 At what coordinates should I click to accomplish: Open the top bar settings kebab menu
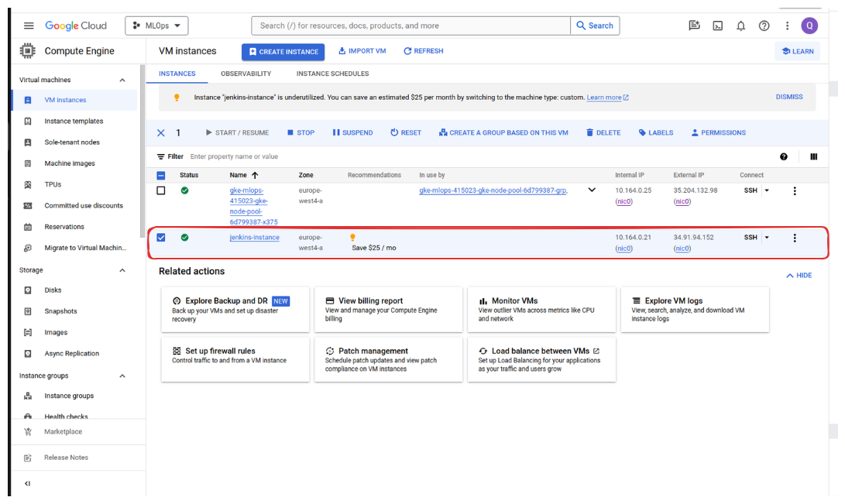[788, 26]
